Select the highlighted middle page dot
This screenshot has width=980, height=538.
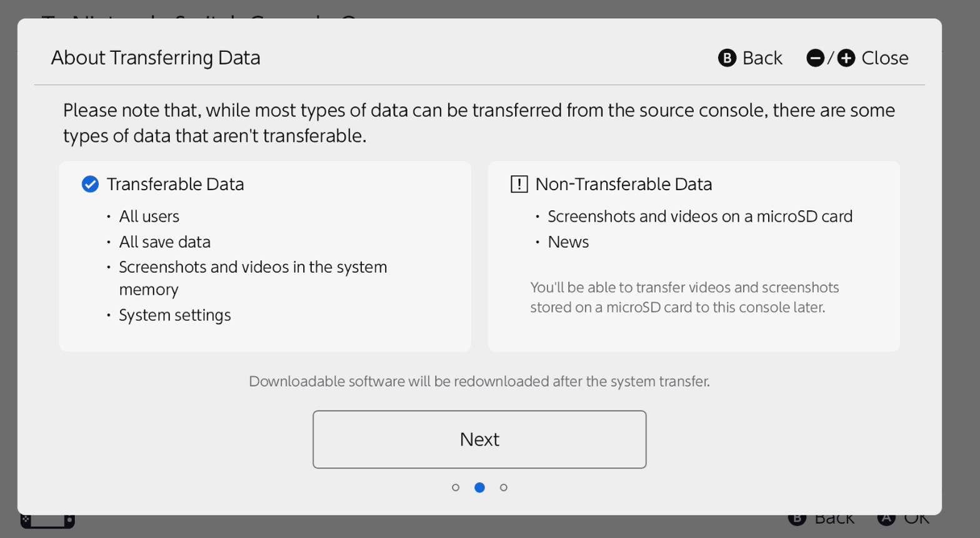479,487
